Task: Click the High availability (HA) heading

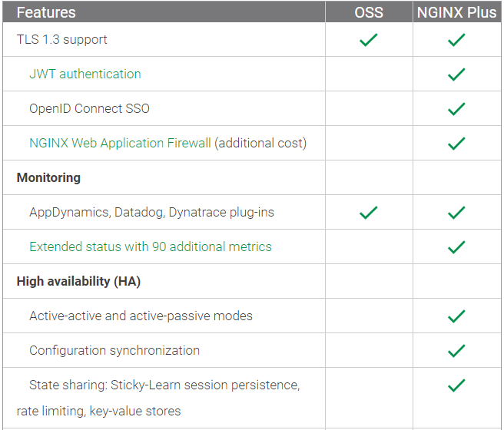Action: tap(78, 281)
